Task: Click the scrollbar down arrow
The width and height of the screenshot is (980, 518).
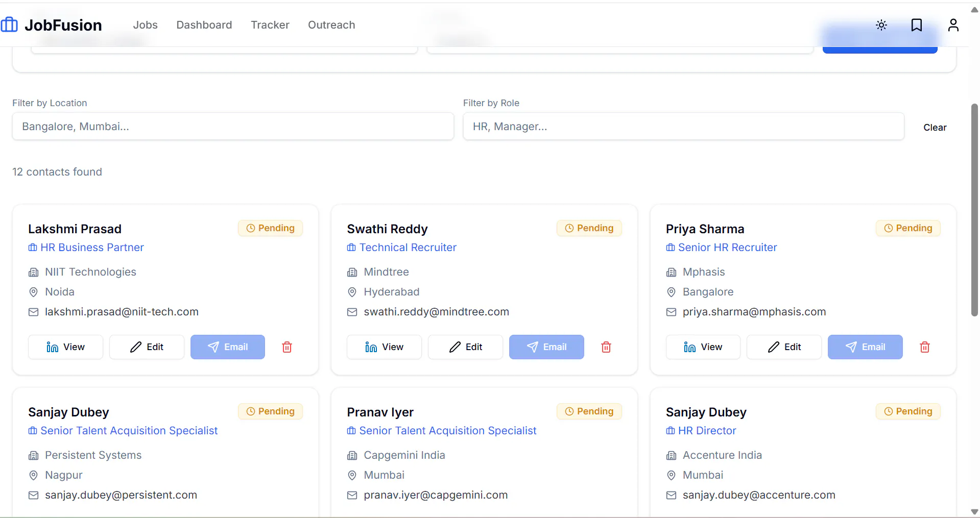Action: click(x=974, y=512)
